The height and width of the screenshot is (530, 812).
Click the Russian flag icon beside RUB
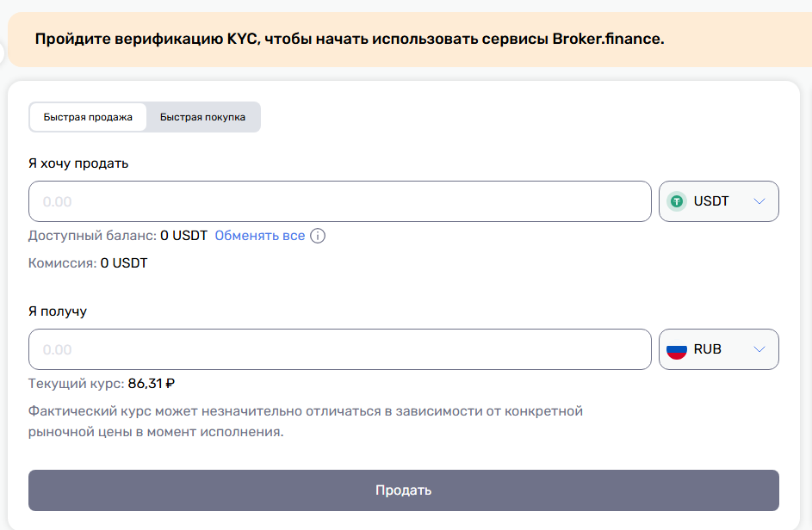pyautogui.click(x=676, y=349)
